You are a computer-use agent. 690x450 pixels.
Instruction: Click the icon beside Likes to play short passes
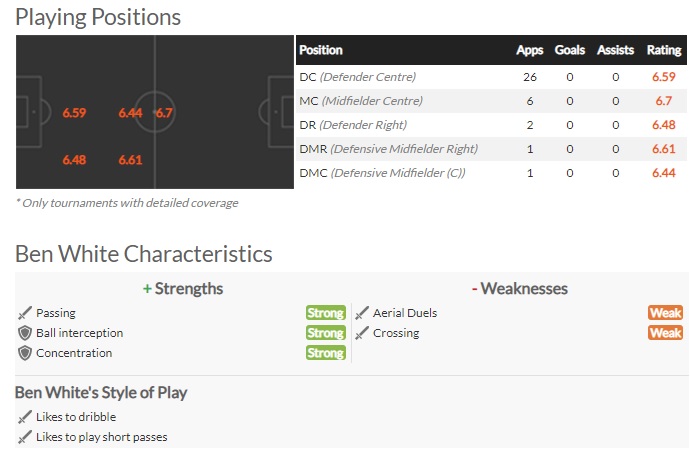[x=25, y=437]
